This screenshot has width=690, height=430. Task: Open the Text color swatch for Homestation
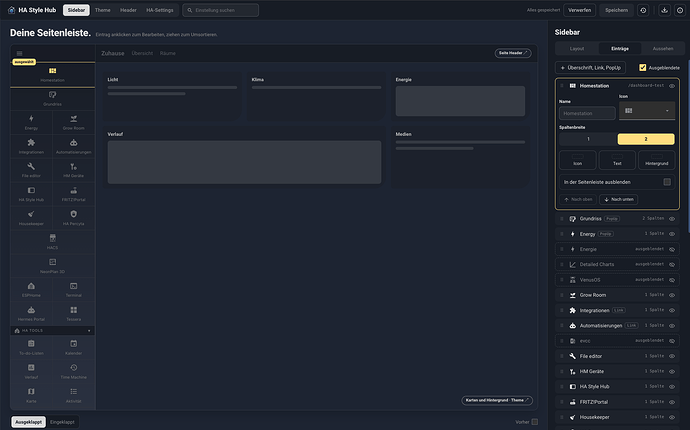pyautogui.click(x=617, y=160)
